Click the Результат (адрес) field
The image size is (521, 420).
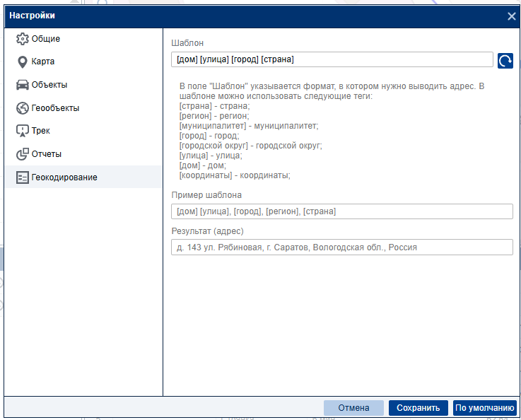point(341,247)
